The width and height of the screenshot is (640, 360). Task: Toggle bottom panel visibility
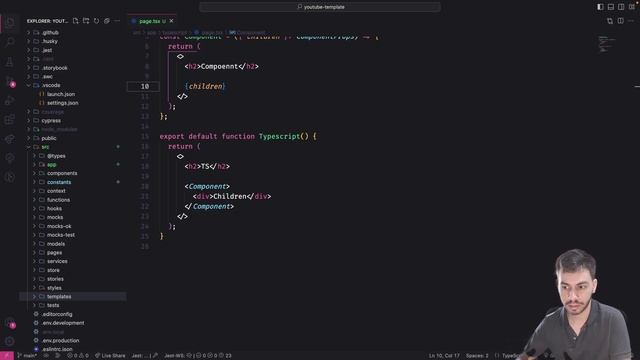pos(611,7)
